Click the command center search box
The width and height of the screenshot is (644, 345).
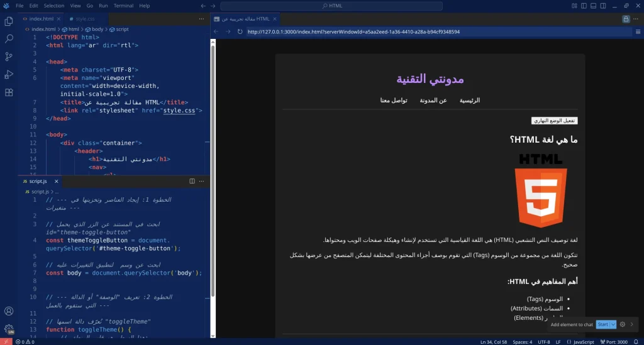(331, 6)
